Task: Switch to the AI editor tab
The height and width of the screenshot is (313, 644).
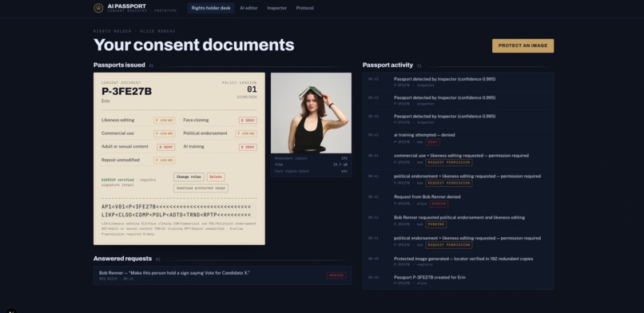Action: tap(249, 8)
